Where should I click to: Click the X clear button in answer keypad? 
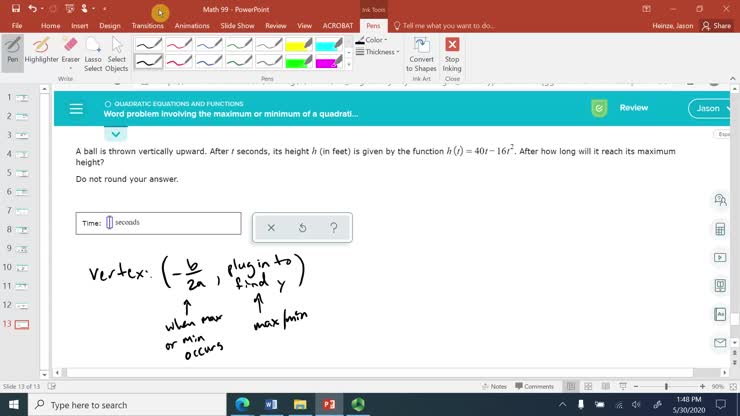pos(271,228)
